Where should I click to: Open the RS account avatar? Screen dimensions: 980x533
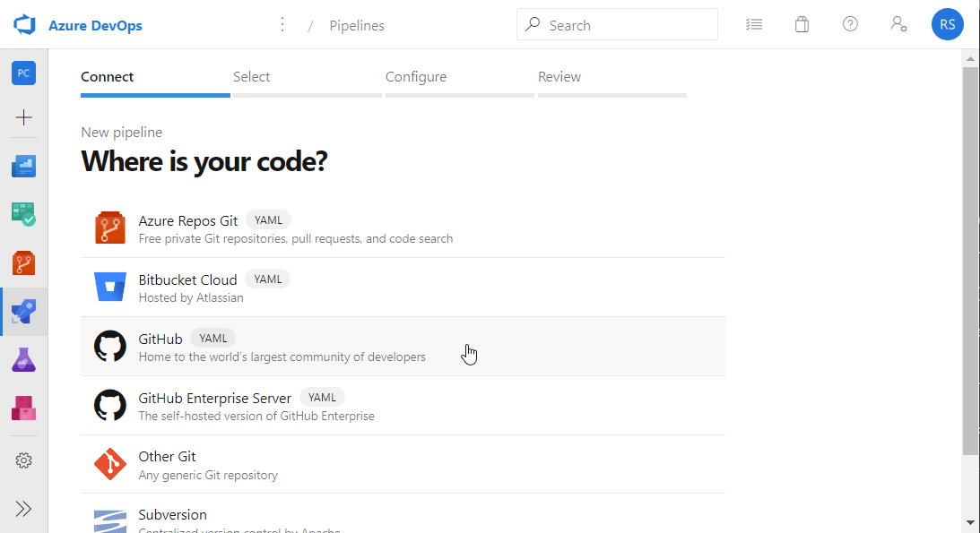[x=948, y=24]
